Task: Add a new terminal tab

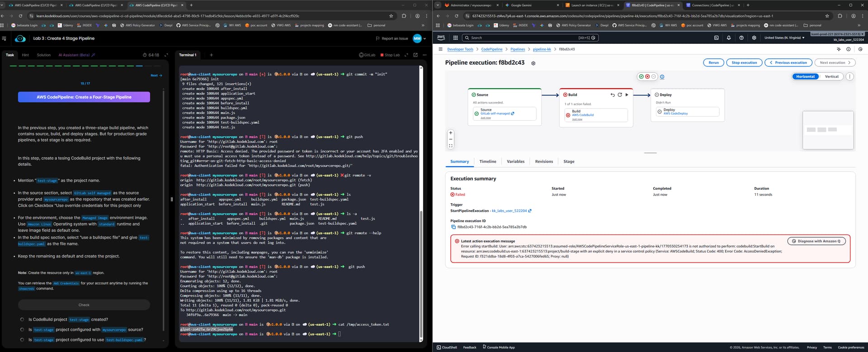Action: pos(211,55)
